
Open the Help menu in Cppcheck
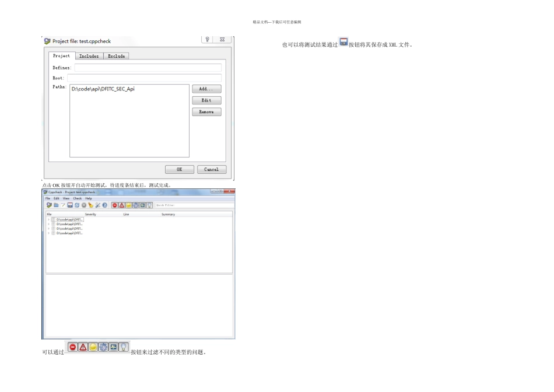coord(88,198)
